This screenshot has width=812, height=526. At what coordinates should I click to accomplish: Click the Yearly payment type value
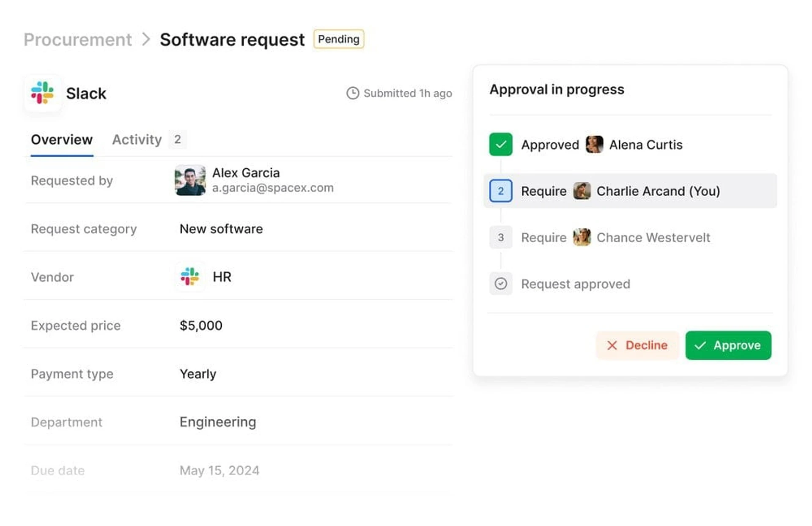click(x=198, y=374)
